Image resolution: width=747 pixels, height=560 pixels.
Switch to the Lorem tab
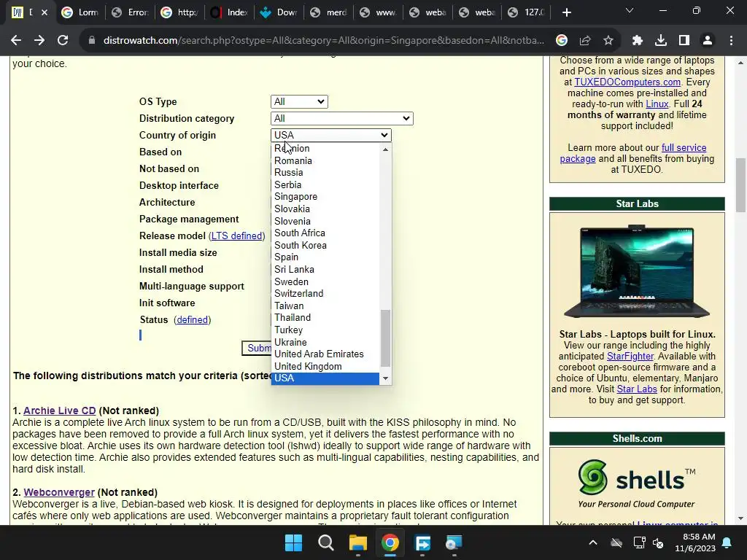[80, 12]
